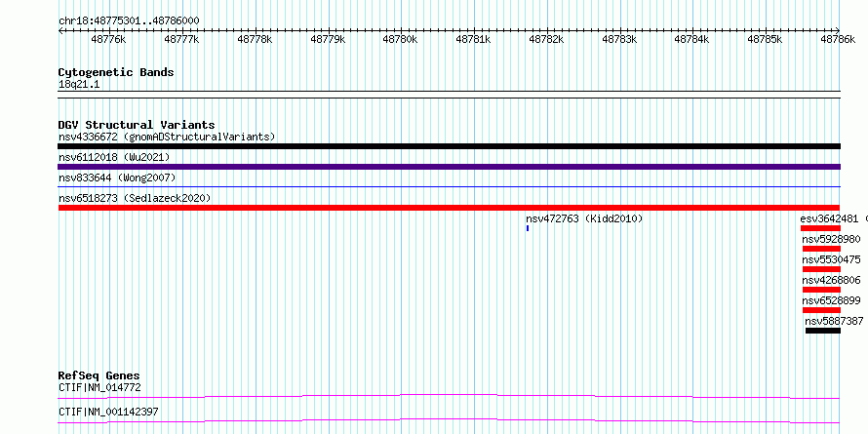Screen dimensions: 868x434
Task: Click the long red nsv6518273 bar
Action: point(449,208)
